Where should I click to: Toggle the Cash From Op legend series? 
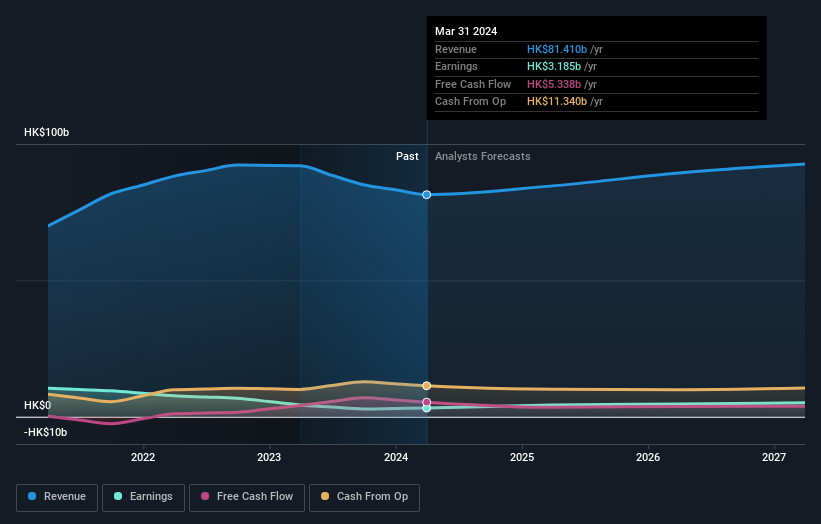tap(364, 497)
